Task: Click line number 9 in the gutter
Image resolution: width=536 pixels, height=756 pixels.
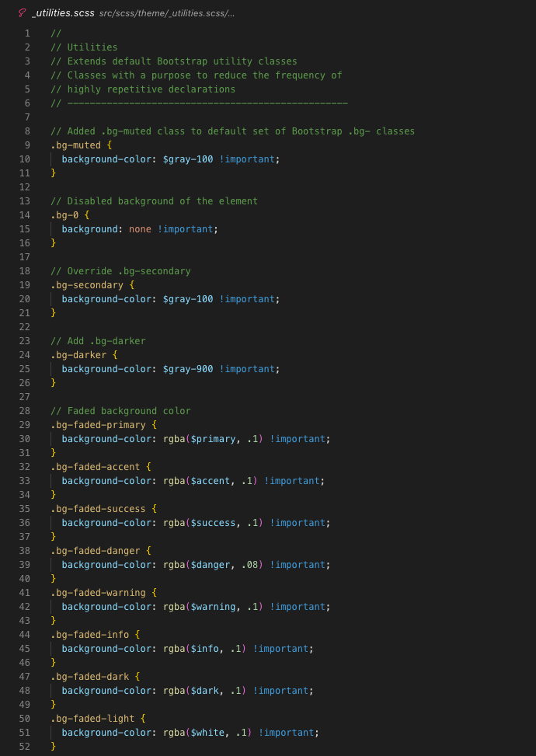Action: pyautogui.click(x=28, y=145)
